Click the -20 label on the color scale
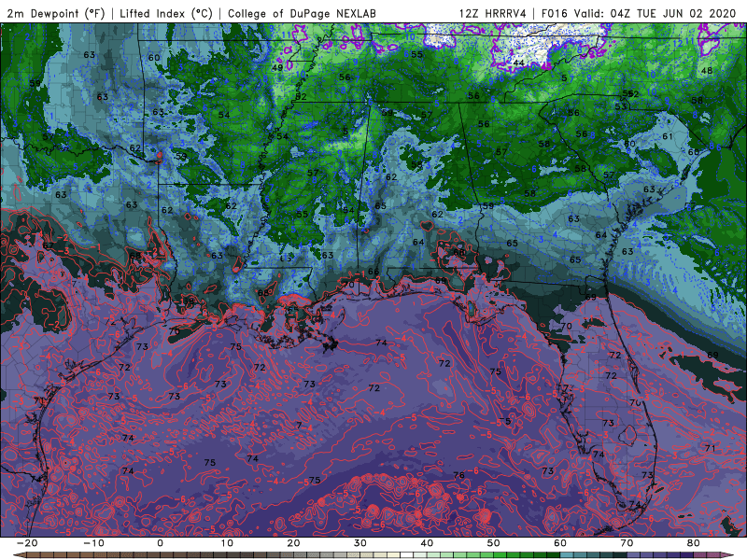 pyautogui.click(x=27, y=543)
